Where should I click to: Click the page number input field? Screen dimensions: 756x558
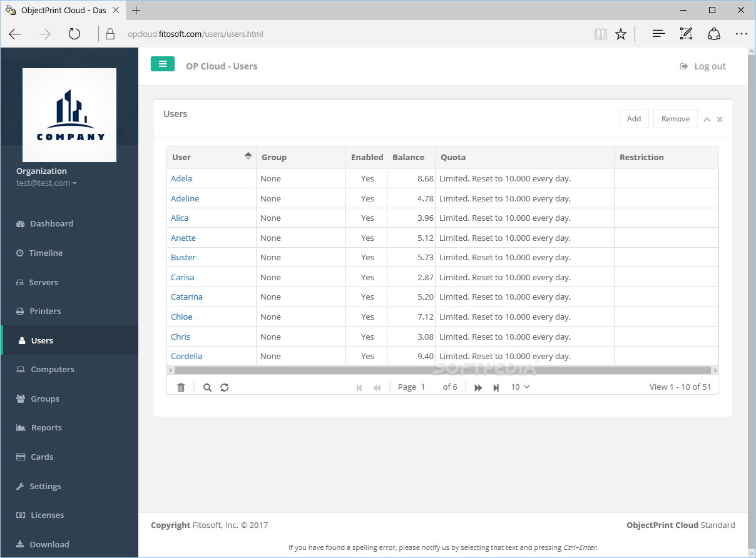tap(429, 387)
